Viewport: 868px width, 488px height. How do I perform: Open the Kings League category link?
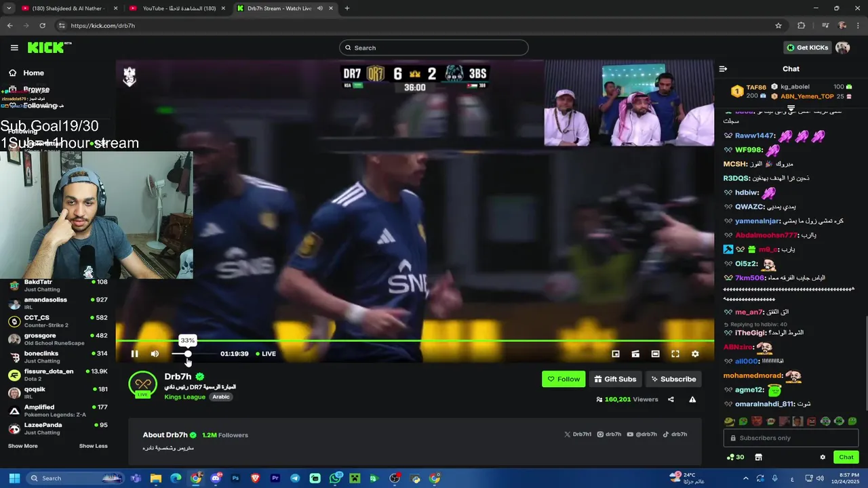click(x=184, y=397)
